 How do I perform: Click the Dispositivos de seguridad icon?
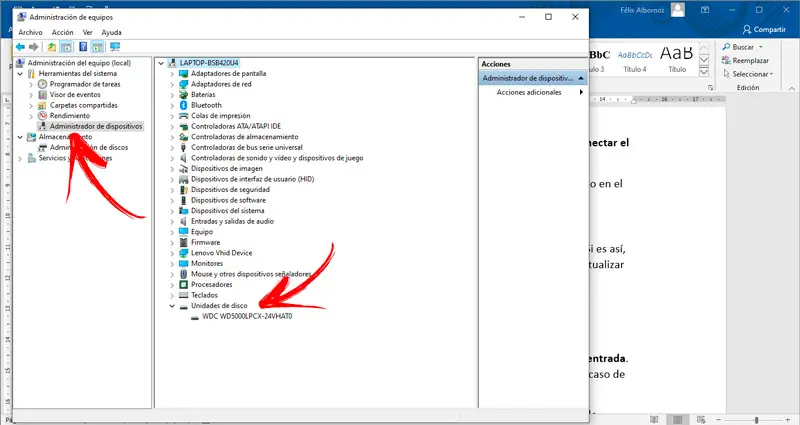tap(184, 190)
